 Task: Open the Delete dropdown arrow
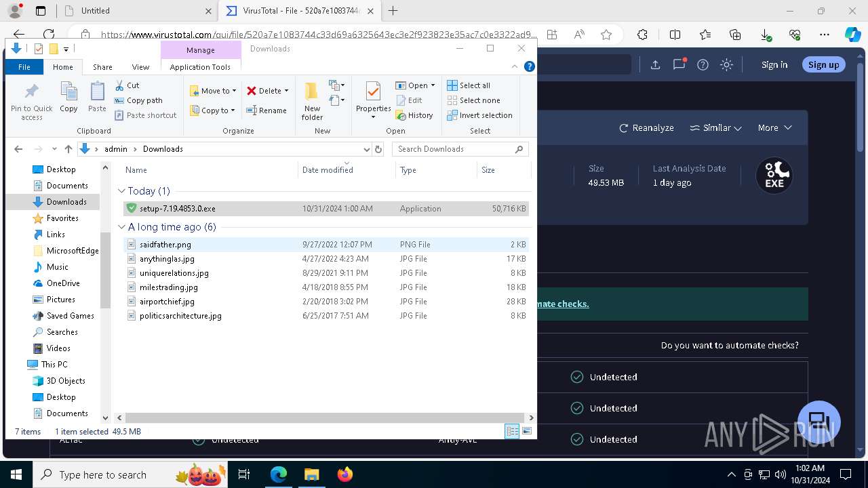tap(286, 91)
